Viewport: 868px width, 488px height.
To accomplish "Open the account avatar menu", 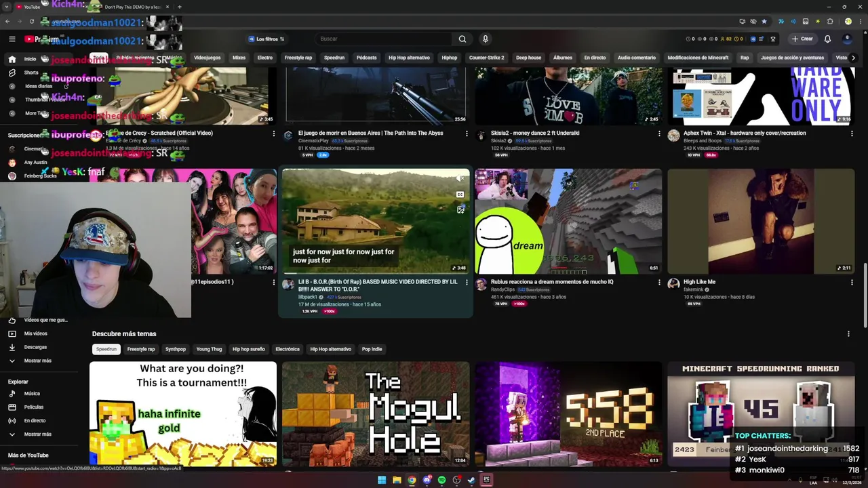I will tap(848, 39).
